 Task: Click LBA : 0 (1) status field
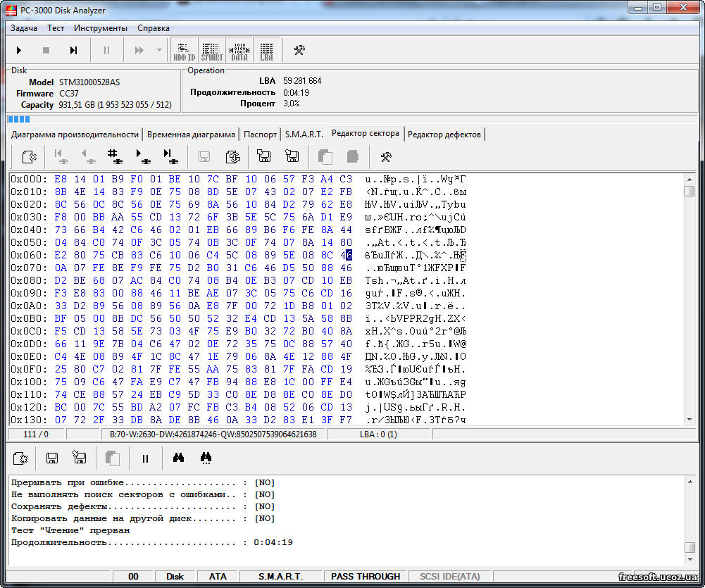click(378, 434)
